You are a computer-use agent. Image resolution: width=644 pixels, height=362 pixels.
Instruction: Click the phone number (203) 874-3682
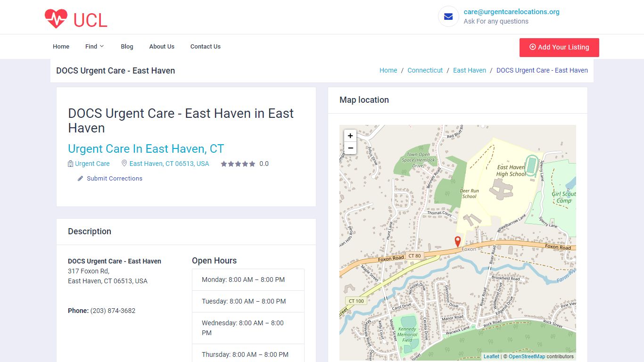coord(113,311)
